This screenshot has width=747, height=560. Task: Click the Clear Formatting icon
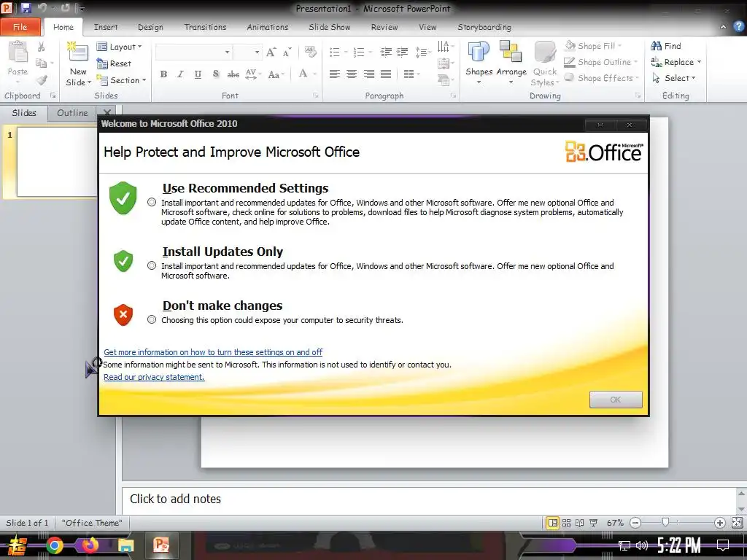pyautogui.click(x=311, y=52)
